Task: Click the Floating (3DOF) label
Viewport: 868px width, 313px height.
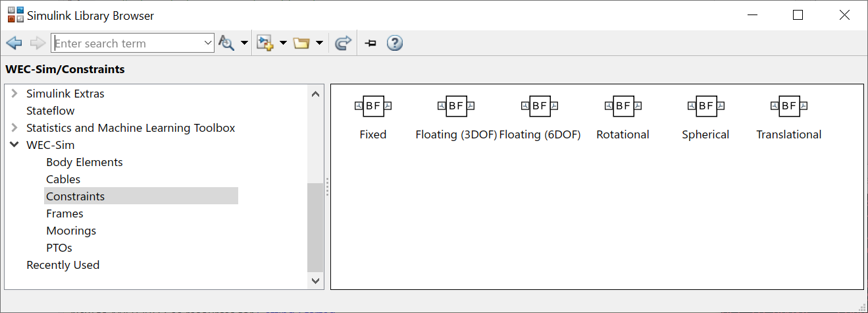Action: (x=456, y=134)
